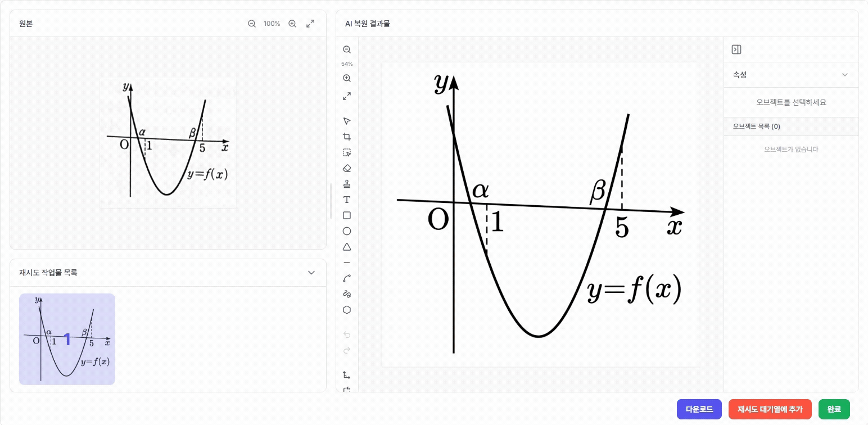The image size is (868, 425).
Task: Expand the original image to fullscreen
Action: pos(310,24)
